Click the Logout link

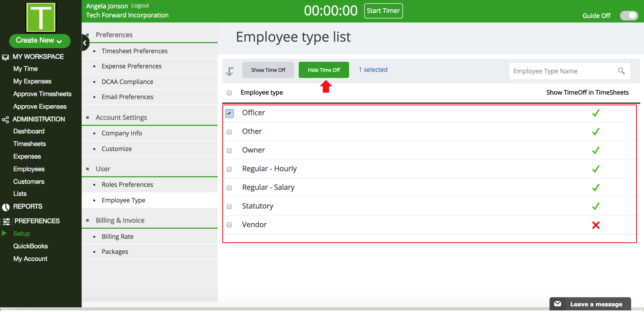140,6
